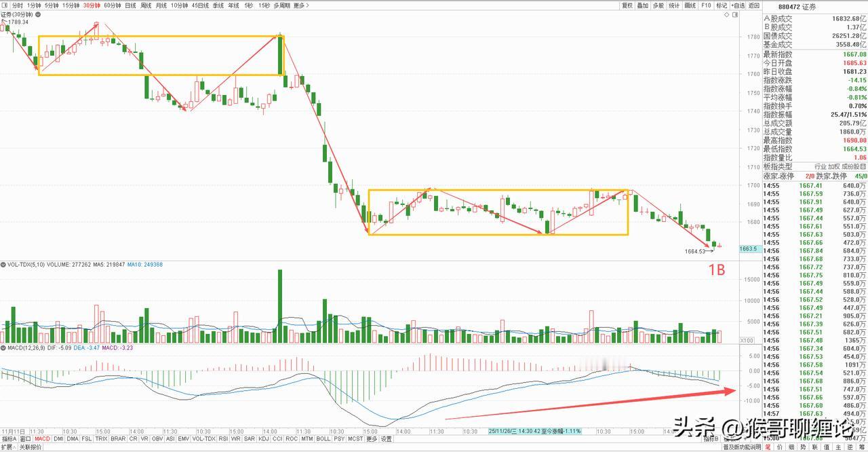Switch to 月线 monthly chart
The width and height of the screenshot is (868, 452).
click(x=161, y=5)
